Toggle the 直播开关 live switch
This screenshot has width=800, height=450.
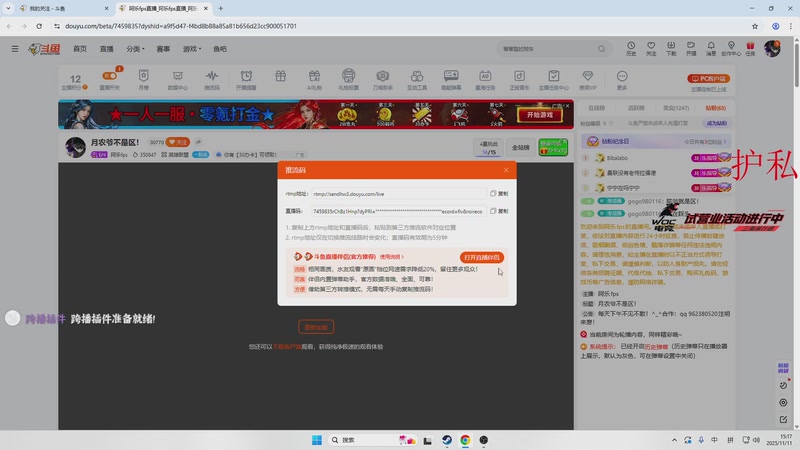[x=110, y=80]
